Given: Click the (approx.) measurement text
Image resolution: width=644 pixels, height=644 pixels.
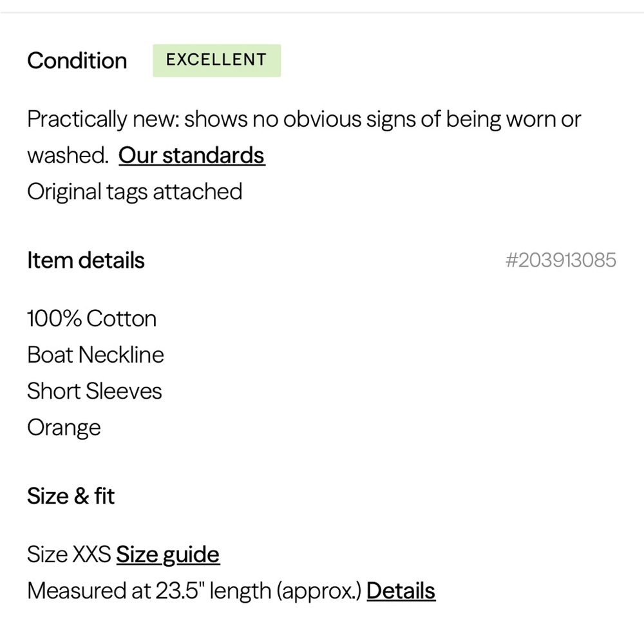Looking at the screenshot, I should click(x=319, y=592).
